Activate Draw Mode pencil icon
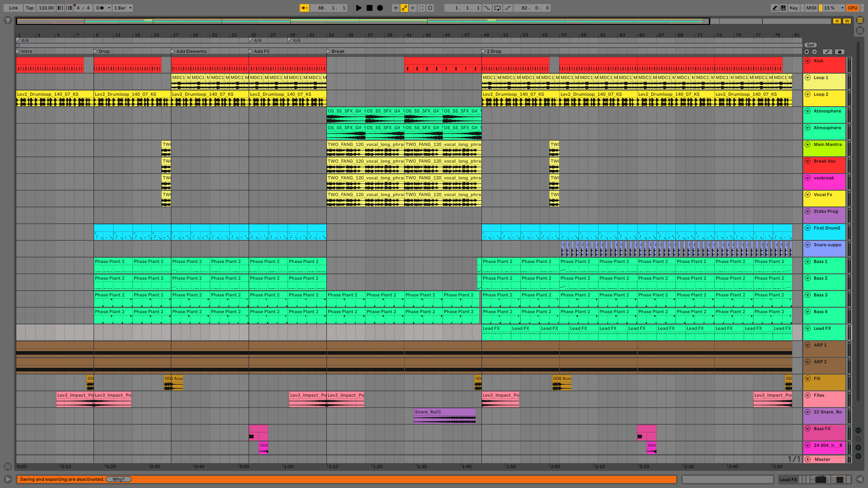The height and width of the screenshot is (488, 868). 775,8
